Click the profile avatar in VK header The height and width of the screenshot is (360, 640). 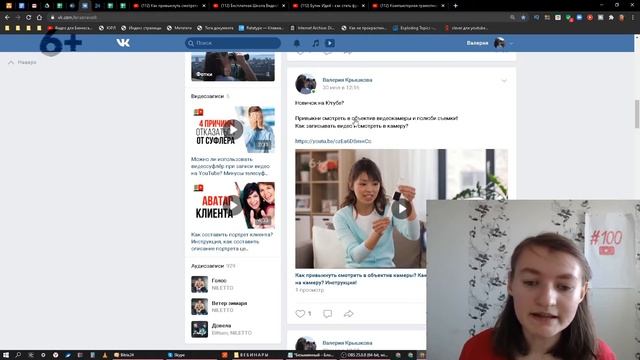(499, 43)
